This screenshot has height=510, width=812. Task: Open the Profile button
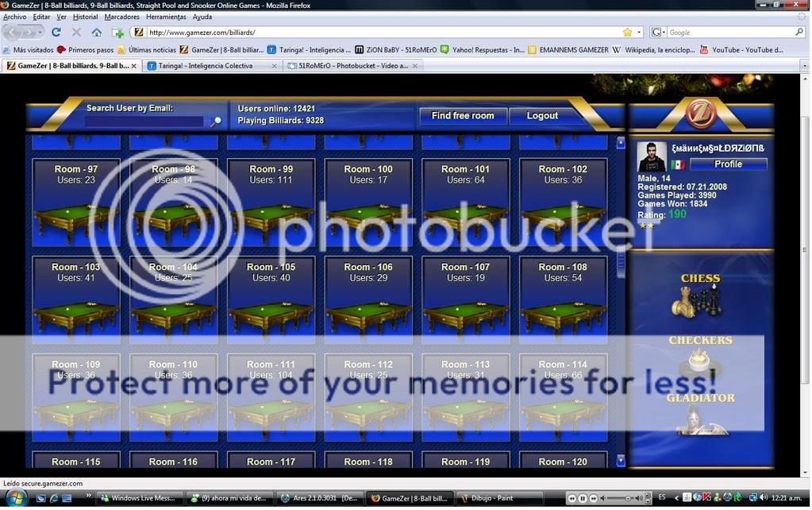(728, 164)
